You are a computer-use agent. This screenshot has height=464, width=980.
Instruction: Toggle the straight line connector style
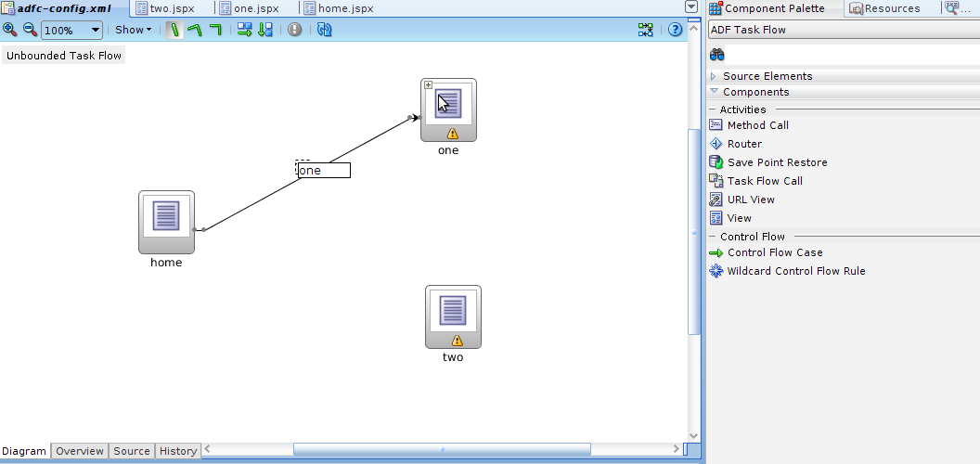[x=174, y=30]
